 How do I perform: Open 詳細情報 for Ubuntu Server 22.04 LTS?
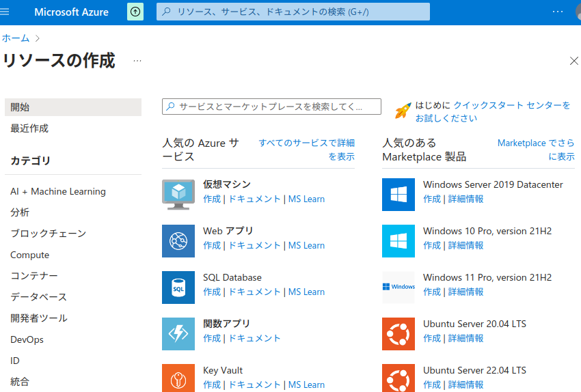[465, 385]
